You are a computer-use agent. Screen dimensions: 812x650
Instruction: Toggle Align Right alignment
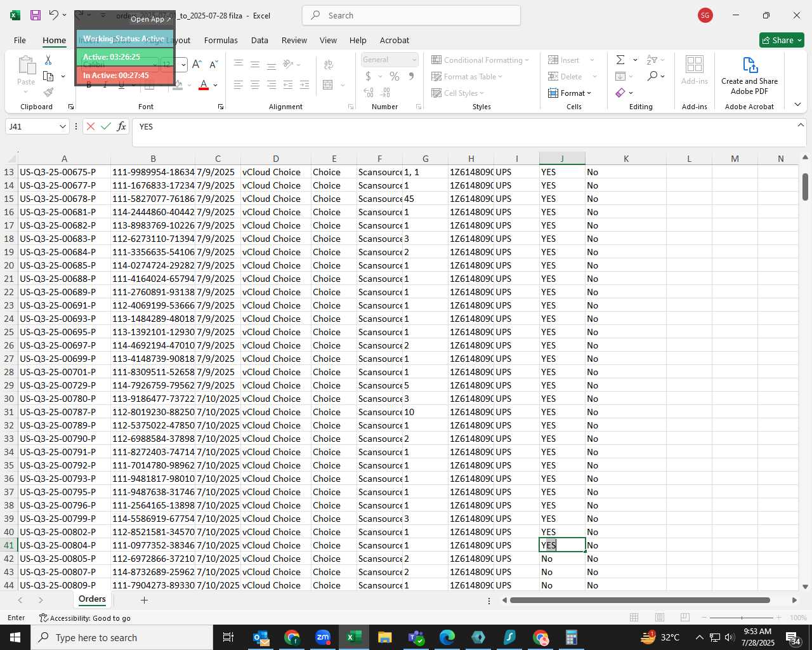tap(272, 84)
